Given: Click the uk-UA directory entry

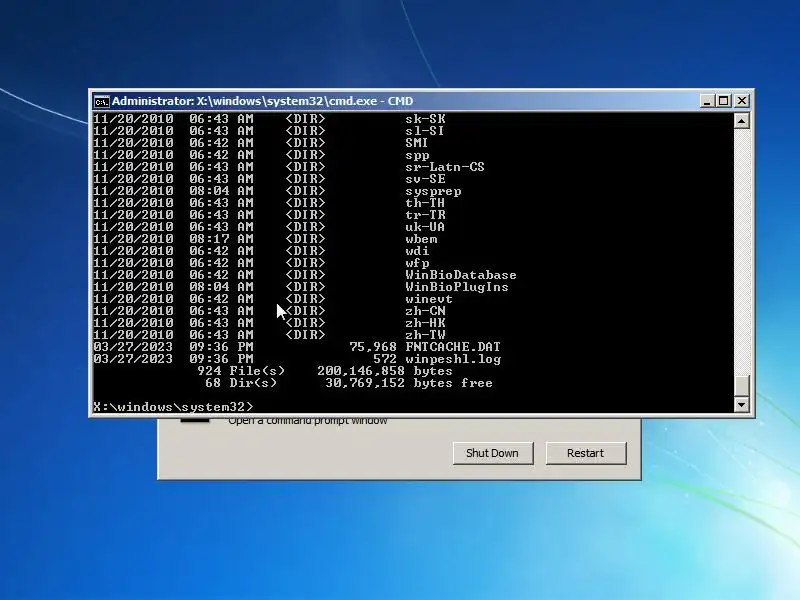Looking at the screenshot, I should [425, 227].
